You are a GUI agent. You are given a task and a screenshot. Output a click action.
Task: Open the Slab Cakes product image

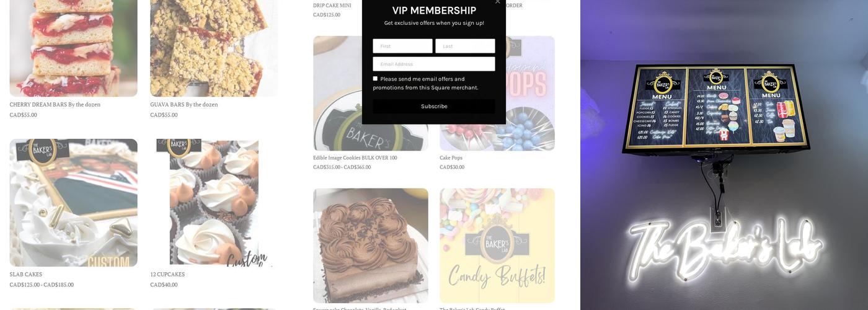point(73,203)
